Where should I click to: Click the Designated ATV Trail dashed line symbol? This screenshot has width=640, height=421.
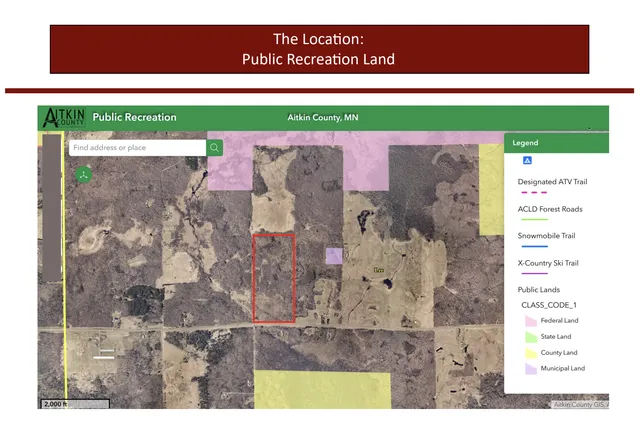533,192
